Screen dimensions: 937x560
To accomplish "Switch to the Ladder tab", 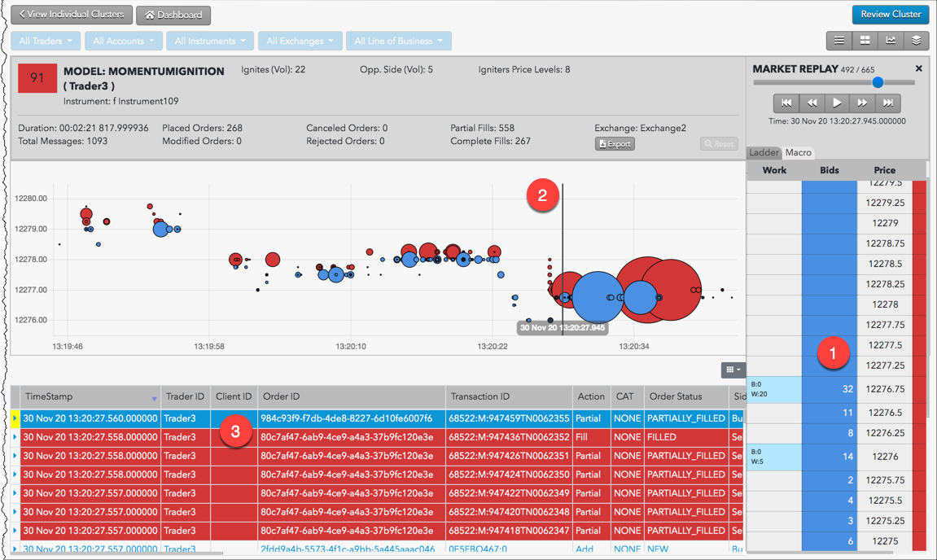I will (764, 152).
